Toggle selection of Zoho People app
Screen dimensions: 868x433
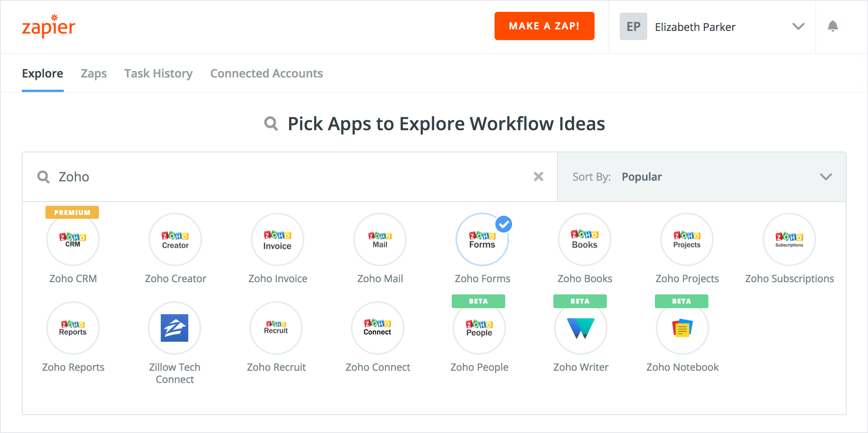[479, 328]
